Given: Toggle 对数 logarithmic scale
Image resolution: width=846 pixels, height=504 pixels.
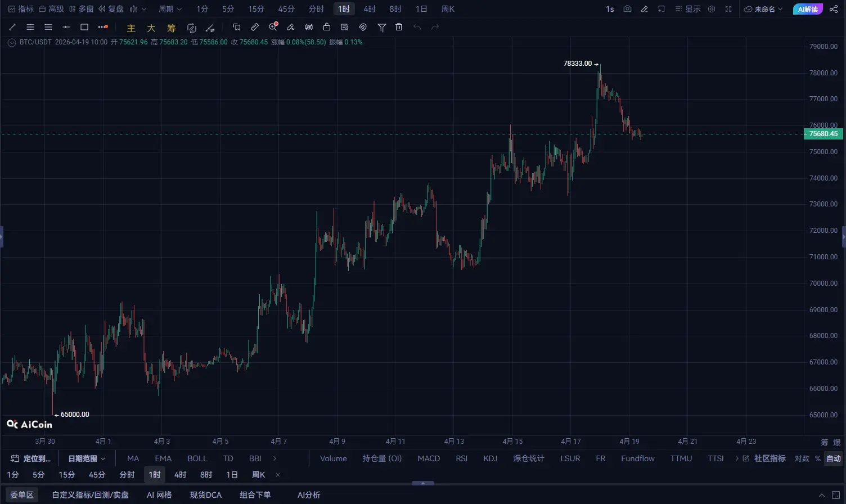Looking at the screenshot, I should pos(802,458).
